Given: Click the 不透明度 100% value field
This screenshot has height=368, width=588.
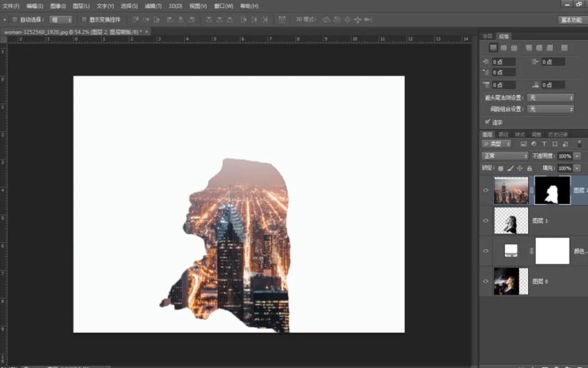Looking at the screenshot, I should (x=565, y=156).
